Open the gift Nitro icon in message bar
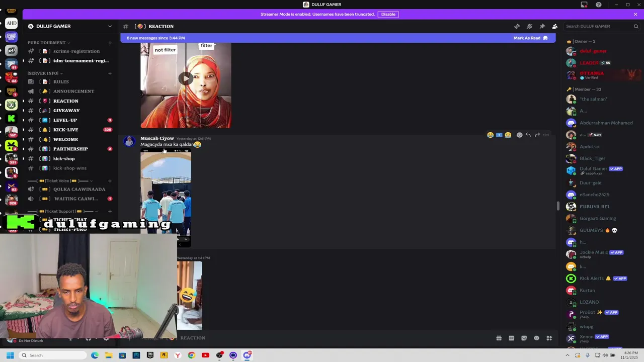The image size is (644, 362). click(499, 338)
